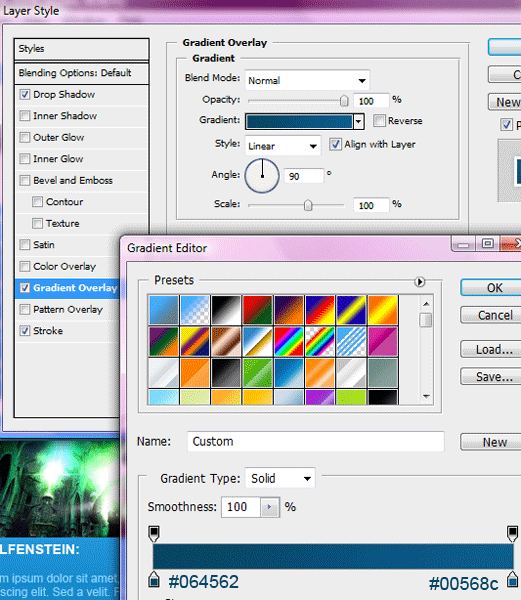Disable the Drop Shadow checkbox
The image size is (521, 600).
click(25, 95)
